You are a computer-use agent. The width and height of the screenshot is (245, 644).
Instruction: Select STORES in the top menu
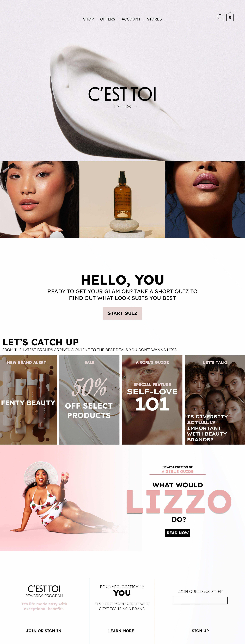coord(154,19)
